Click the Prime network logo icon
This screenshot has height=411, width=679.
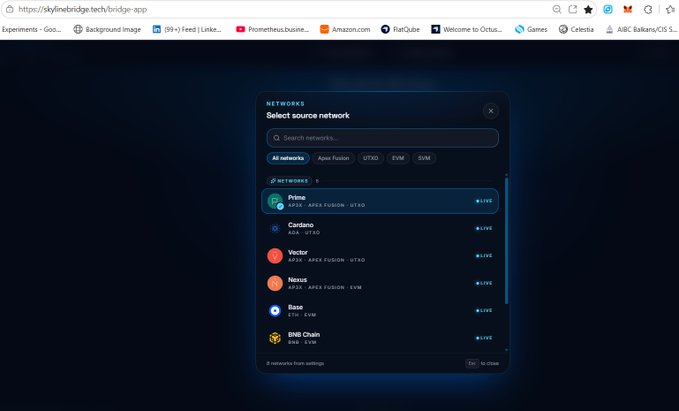275,201
